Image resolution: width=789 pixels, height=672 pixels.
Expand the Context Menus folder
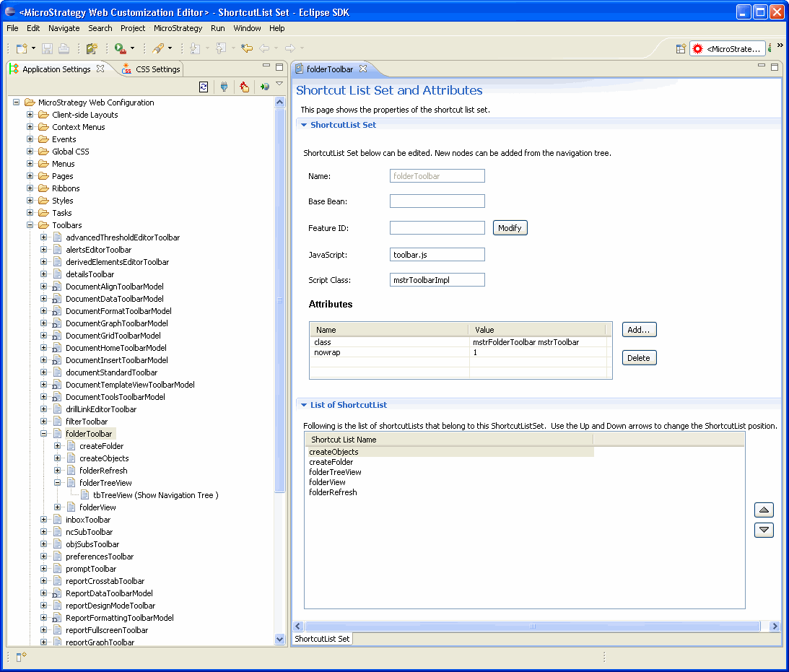tap(30, 127)
